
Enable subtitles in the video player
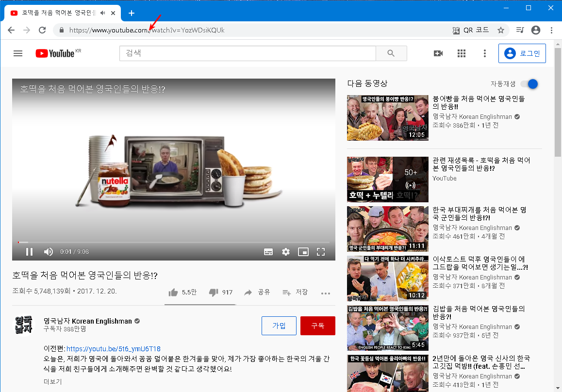point(268,252)
